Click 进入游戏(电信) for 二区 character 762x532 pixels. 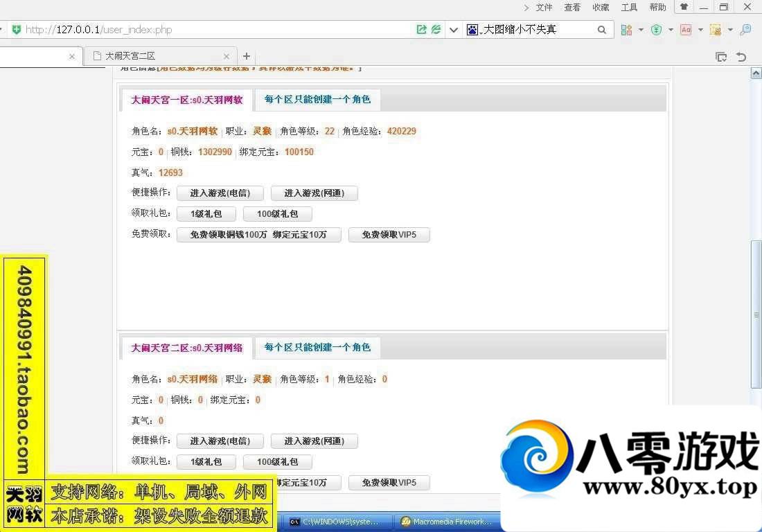click(220, 441)
